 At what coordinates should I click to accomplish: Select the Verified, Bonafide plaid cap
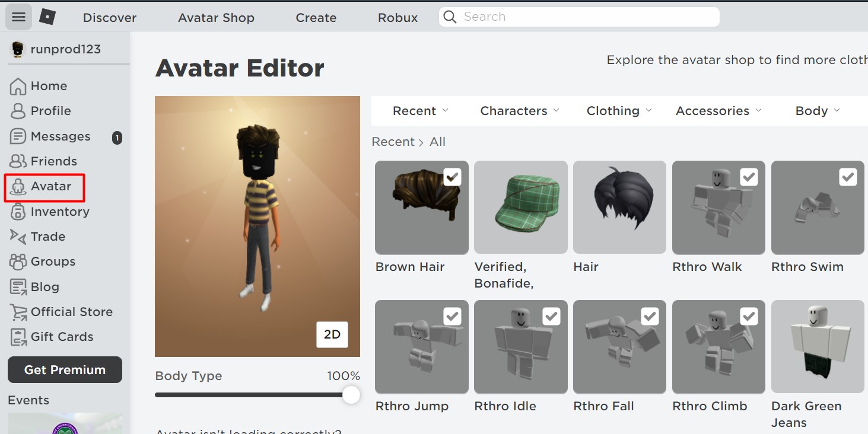coord(520,208)
